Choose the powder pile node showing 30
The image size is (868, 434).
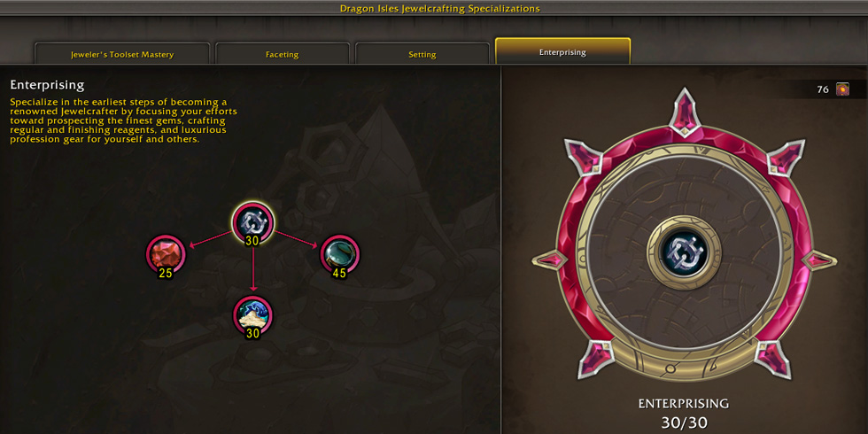(x=253, y=315)
